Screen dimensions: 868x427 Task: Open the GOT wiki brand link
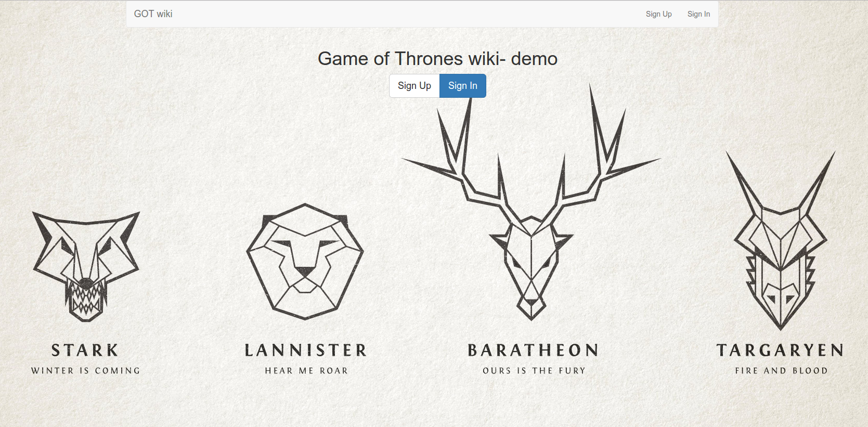pyautogui.click(x=153, y=14)
